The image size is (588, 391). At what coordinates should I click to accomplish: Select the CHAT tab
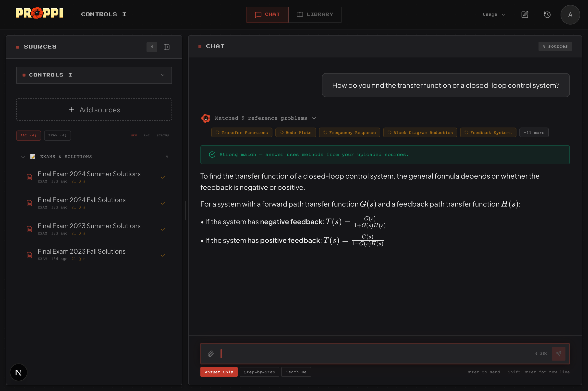click(x=268, y=14)
